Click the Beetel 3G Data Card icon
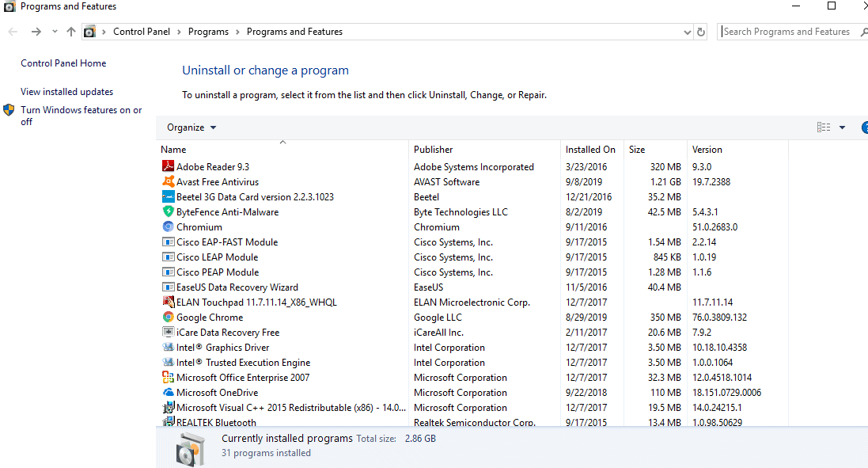 168,196
